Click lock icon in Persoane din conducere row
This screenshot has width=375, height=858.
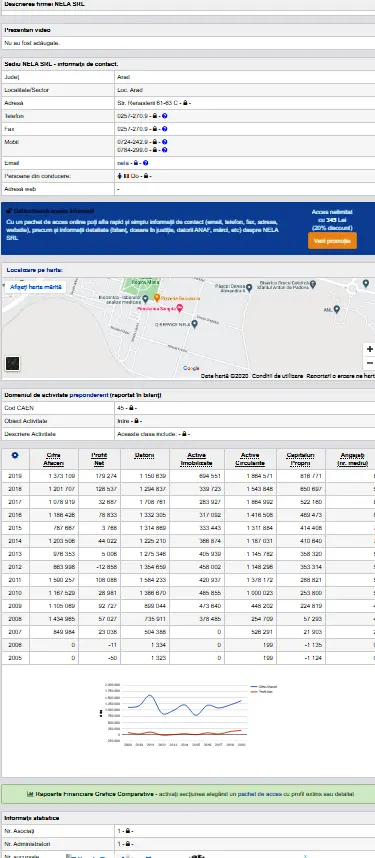point(146,176)
